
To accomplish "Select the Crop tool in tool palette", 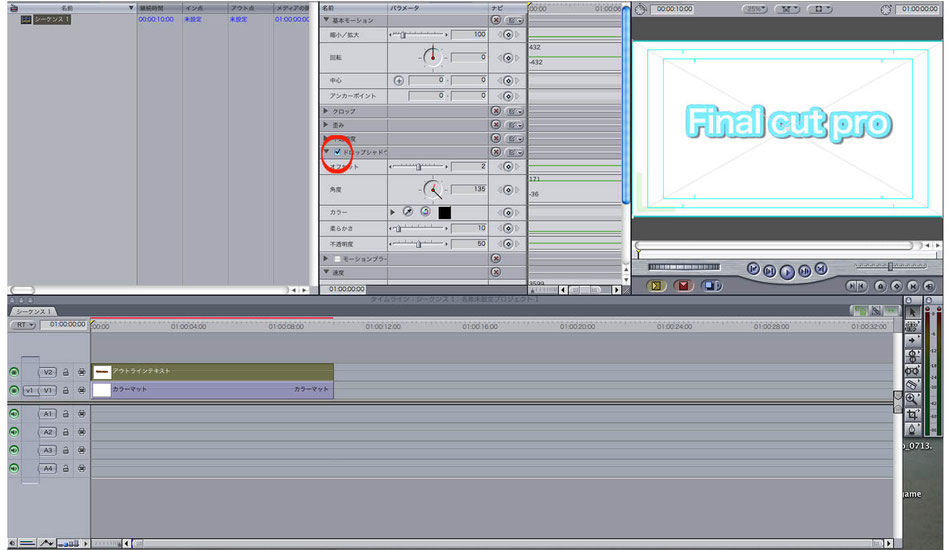I will point(912,414).
